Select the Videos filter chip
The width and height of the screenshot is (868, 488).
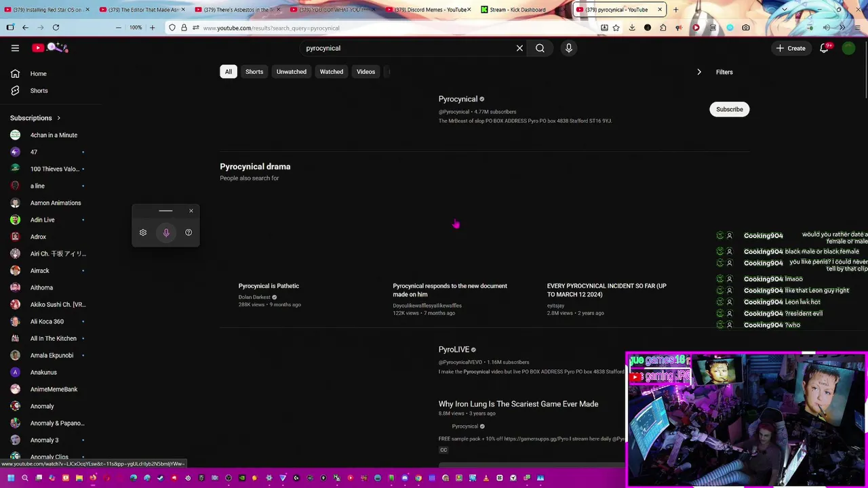point(366,72)
